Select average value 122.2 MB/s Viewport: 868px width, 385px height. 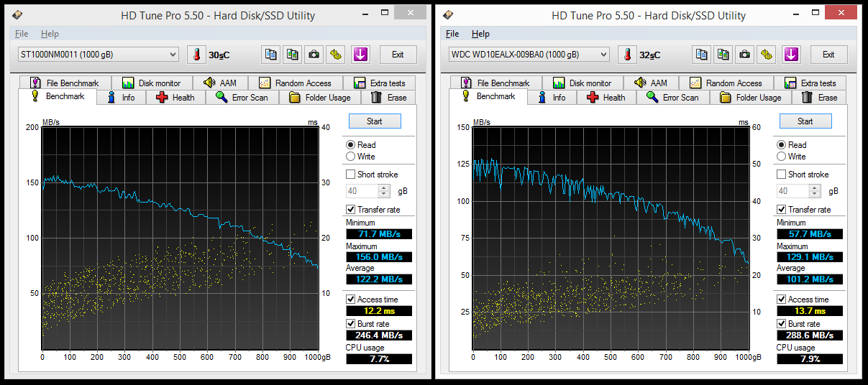click(x=380, y=279)
